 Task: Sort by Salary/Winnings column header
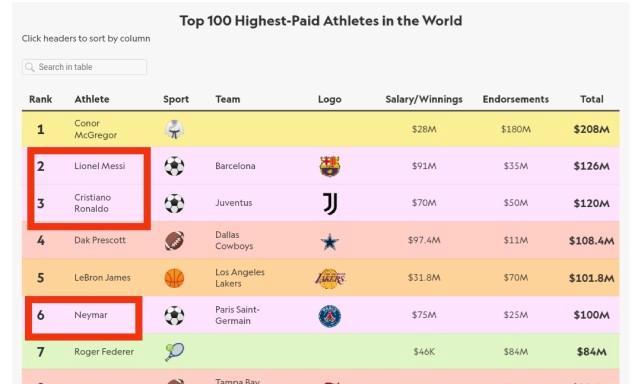pyautogui.click(x=424, y=99)
